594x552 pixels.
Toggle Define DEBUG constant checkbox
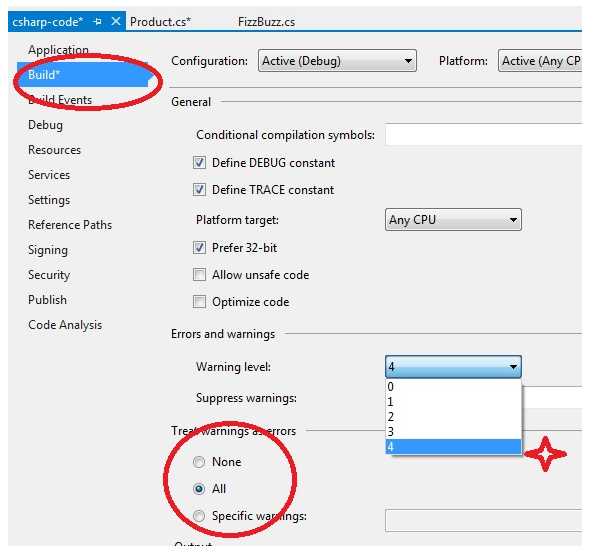[199, 163]
